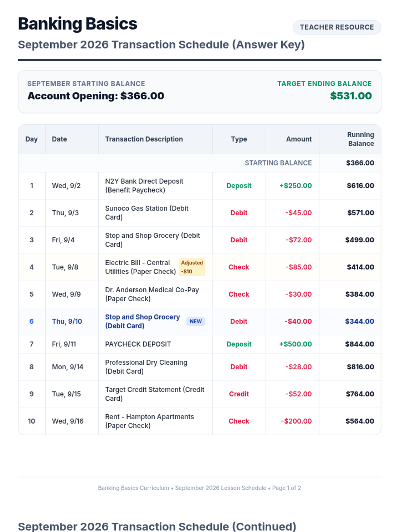Click the Adjusted -$10 tag on Electric Bill

(x=192, y=267)
